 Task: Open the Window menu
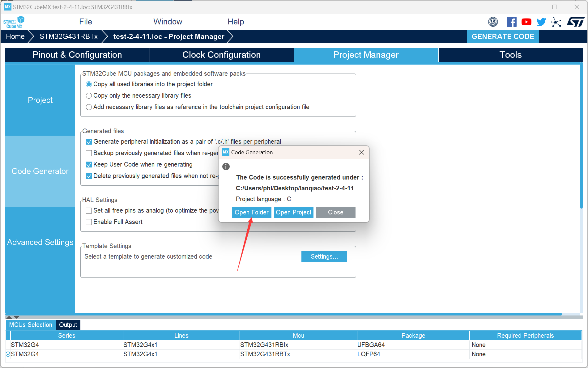click(x=168, y=22)
